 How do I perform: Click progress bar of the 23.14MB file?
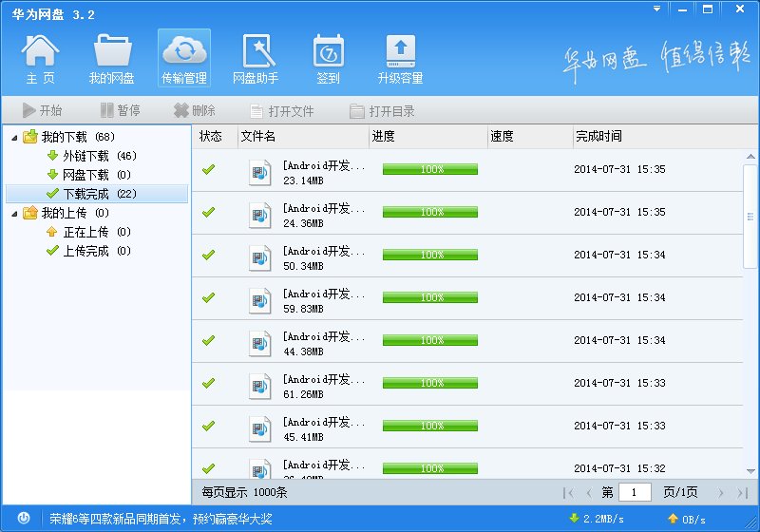click(x=430, y=169)
